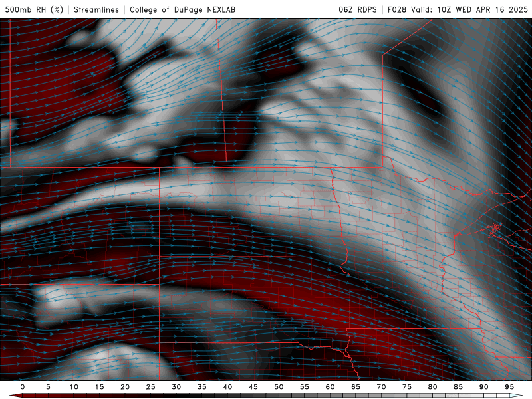The width and height of the screenshot is (532, 399).
Task: Click the '06Z RDPS' model run label
Action: click(358, 9)
